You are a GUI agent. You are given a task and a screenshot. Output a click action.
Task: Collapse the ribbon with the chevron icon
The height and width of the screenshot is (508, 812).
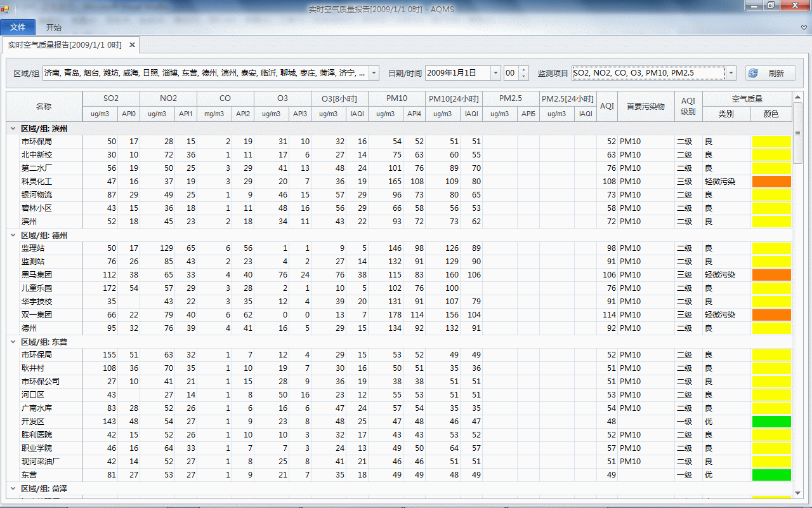[x=804, y=27]
